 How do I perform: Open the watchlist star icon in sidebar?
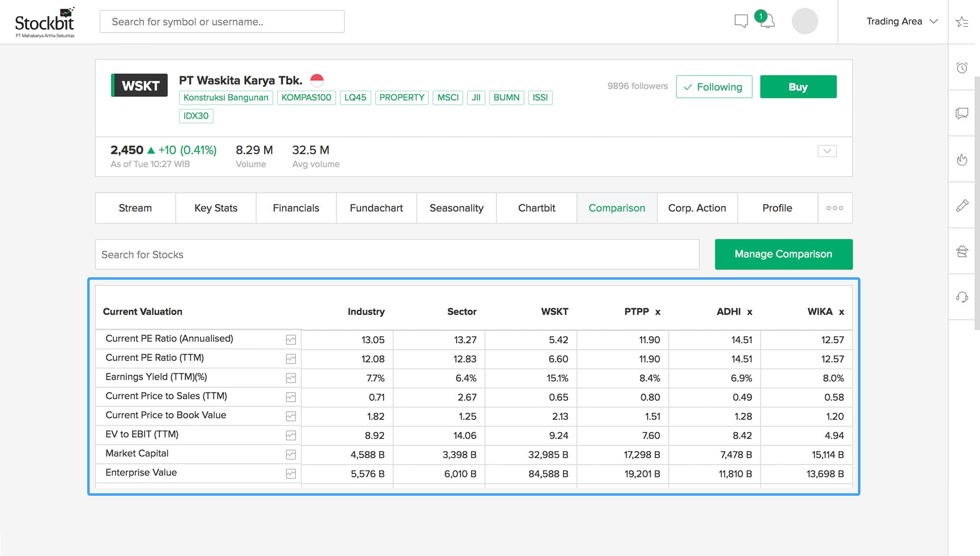click(962, 22)
